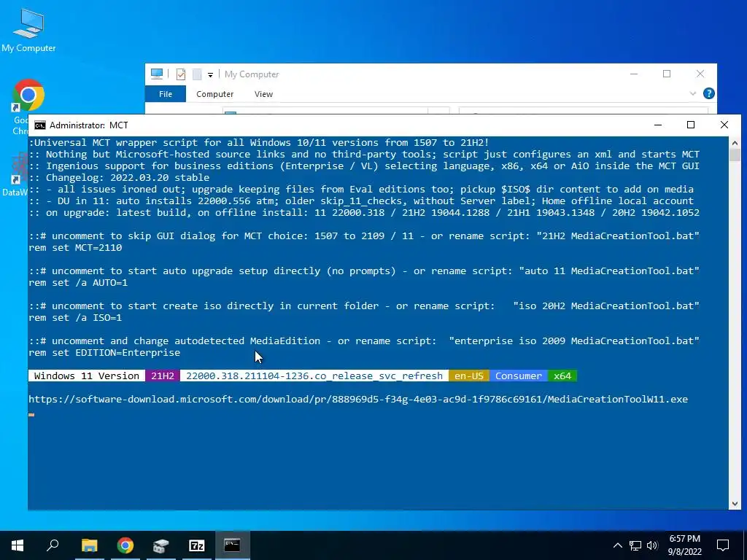Minimize the MCT console window
This screenshot has height=560, width=747.
(x=658, y=125)
